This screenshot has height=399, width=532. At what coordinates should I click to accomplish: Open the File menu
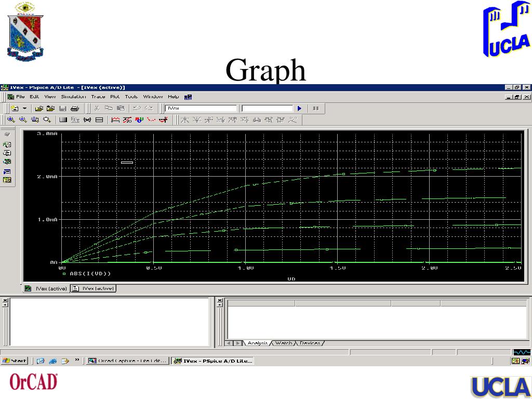pos(20,97)
